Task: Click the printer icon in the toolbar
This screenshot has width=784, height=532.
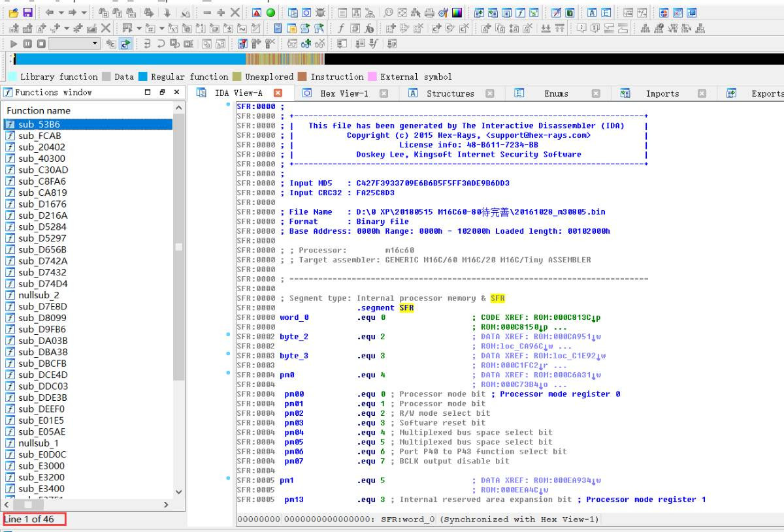Action: (x=429, y=12)
